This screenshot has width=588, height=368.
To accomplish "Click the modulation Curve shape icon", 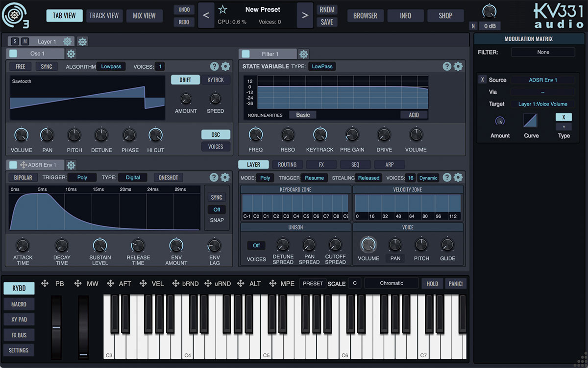I will point(530,120).
